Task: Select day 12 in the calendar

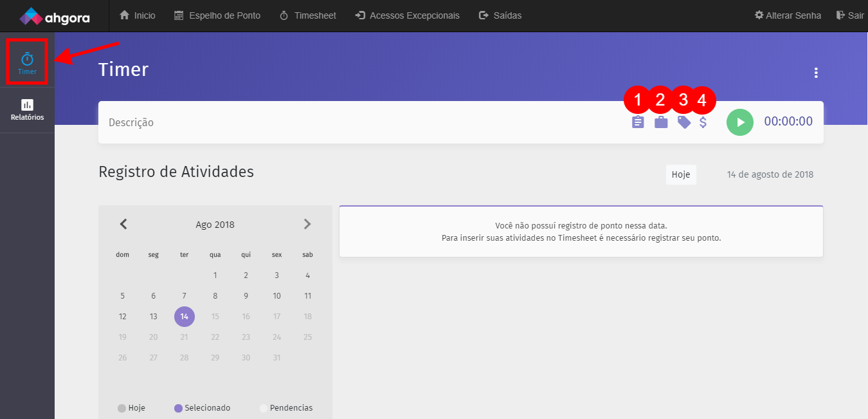Action: point(123,316)
